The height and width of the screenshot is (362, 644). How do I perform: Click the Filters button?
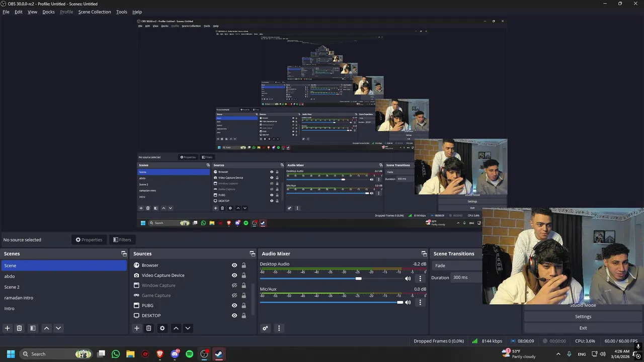coord(122,240)
